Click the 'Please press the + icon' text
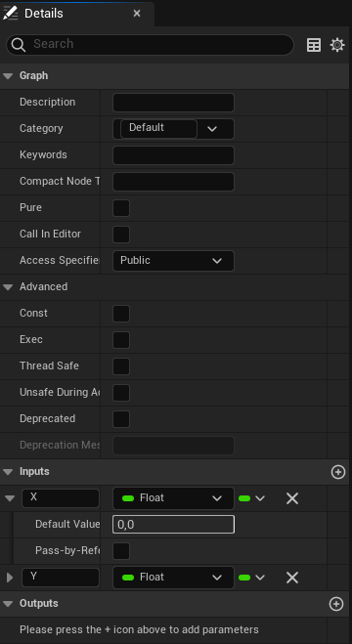Image resolution: width=352 pixels, height=644 pixels. [139, 629]
